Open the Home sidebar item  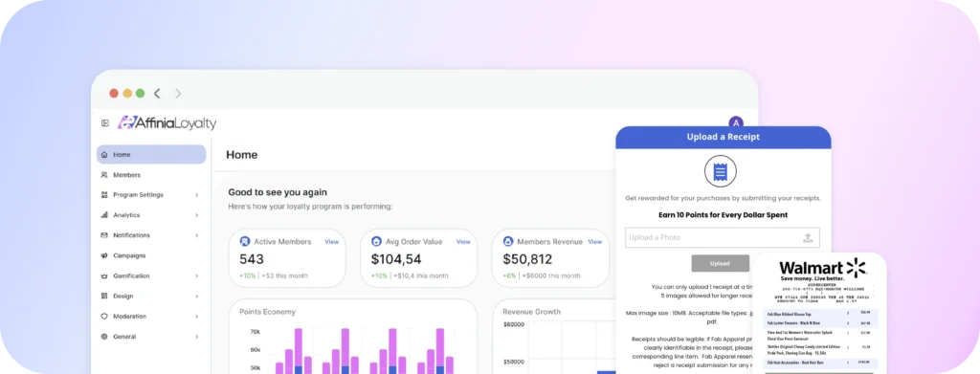(x=151, y=154)
